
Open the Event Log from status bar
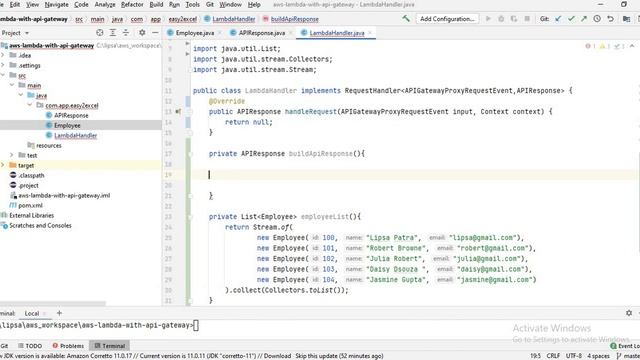click(x=624, y=346)
